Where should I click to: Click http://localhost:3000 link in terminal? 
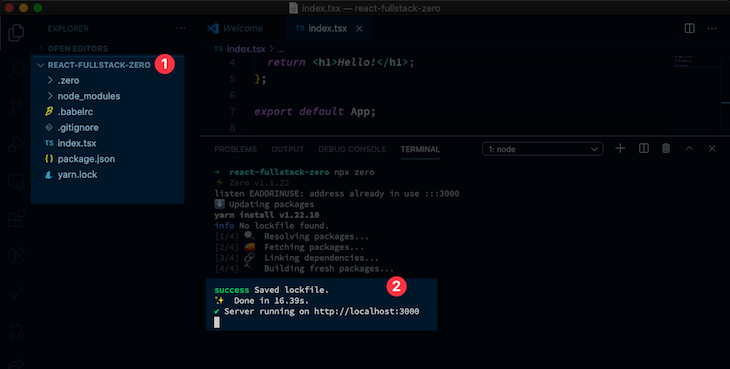[366, 311]
